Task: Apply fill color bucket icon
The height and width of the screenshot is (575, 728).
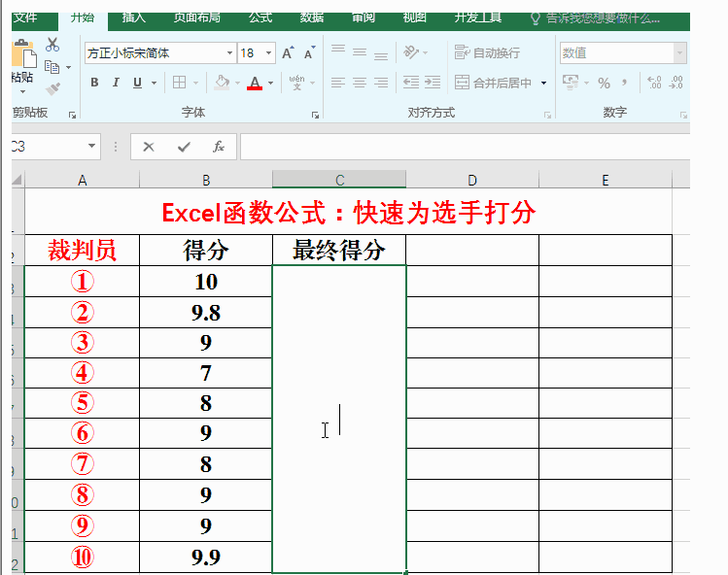Action: (222, 83)
